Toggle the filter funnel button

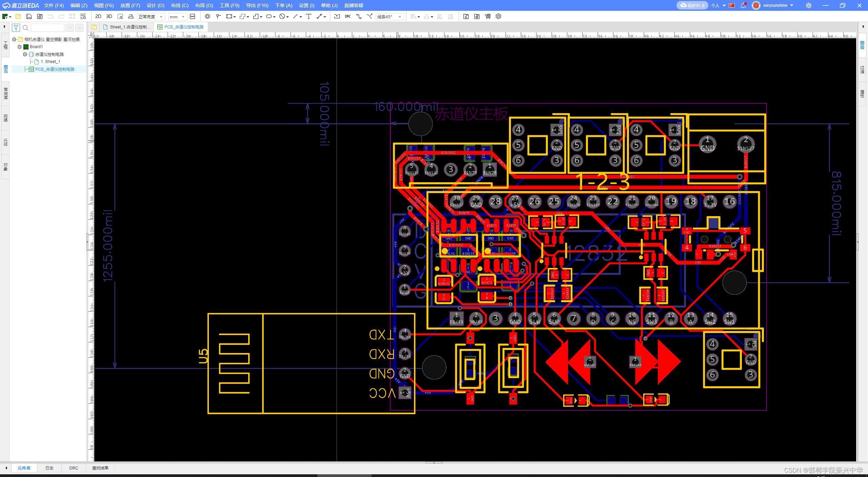click(16, 28)
